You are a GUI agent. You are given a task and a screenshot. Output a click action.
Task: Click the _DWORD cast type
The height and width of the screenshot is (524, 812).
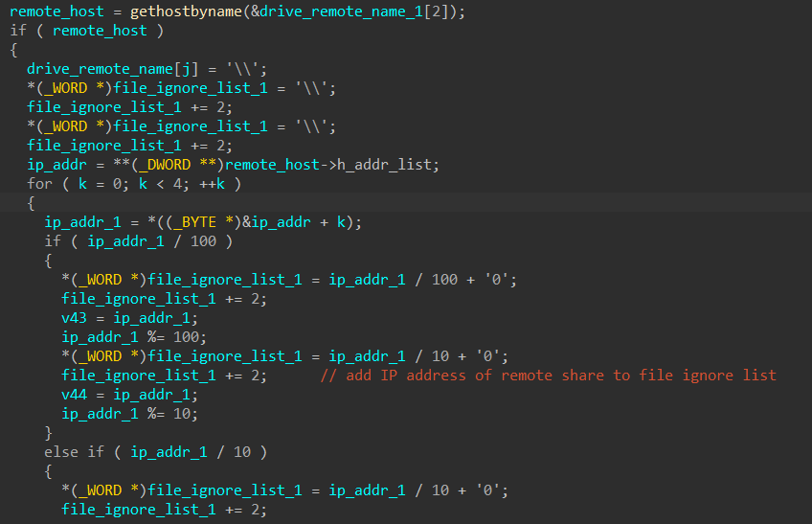(165, 165)
